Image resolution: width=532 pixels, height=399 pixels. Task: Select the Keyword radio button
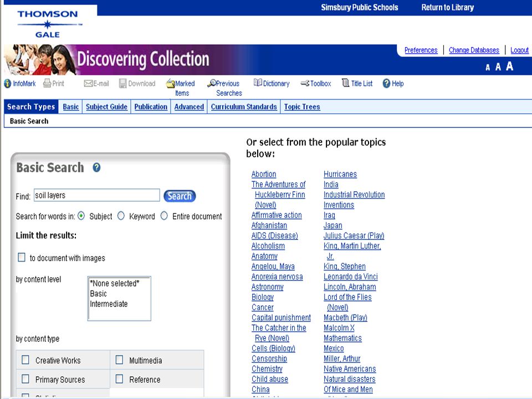coord(121,216)
